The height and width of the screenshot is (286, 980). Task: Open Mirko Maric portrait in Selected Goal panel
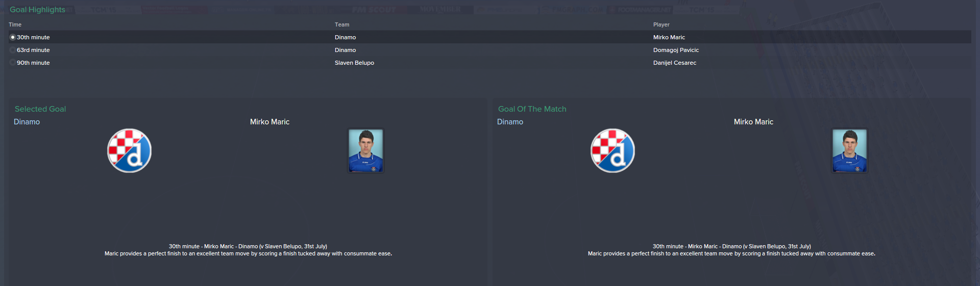(x=365, y=150)
